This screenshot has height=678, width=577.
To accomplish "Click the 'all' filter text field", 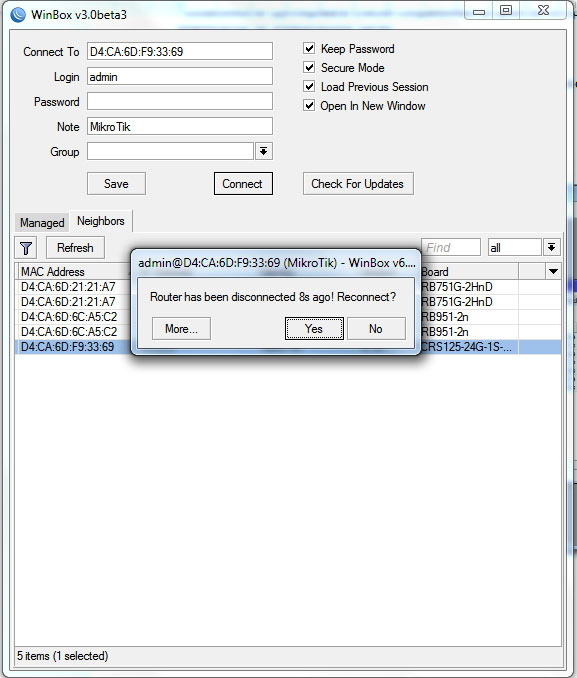I will (515, 247).
